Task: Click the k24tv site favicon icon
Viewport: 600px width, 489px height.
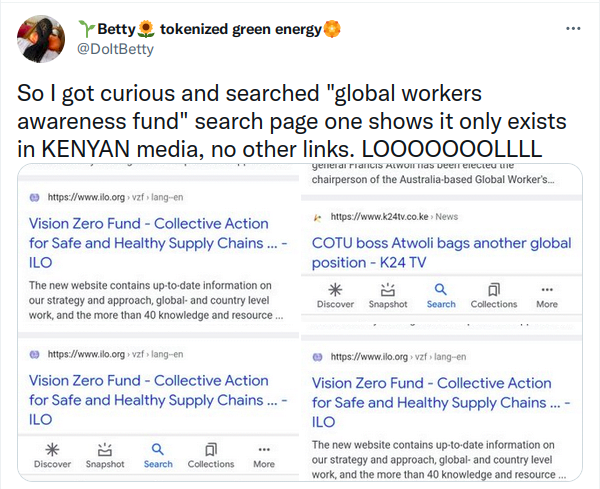Action: [317, 216]
